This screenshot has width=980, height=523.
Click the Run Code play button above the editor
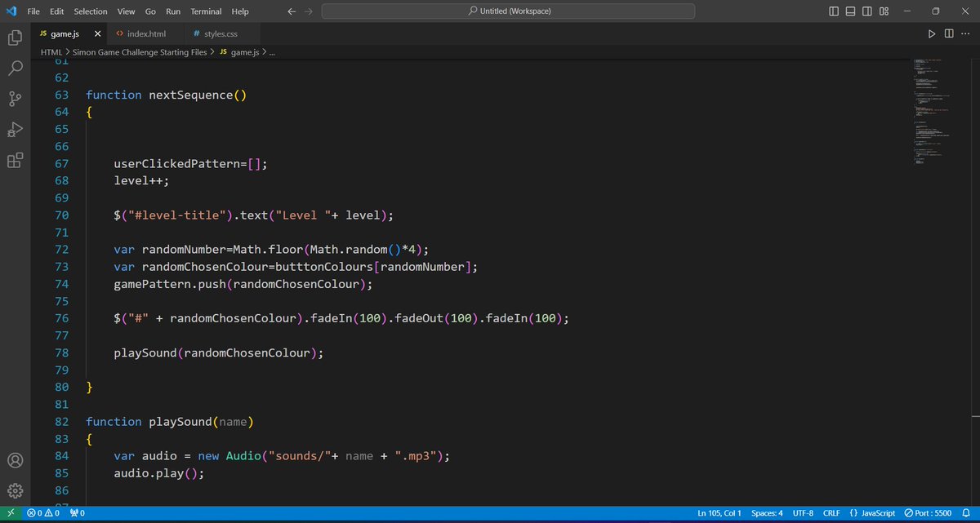(x=932, y=33)
